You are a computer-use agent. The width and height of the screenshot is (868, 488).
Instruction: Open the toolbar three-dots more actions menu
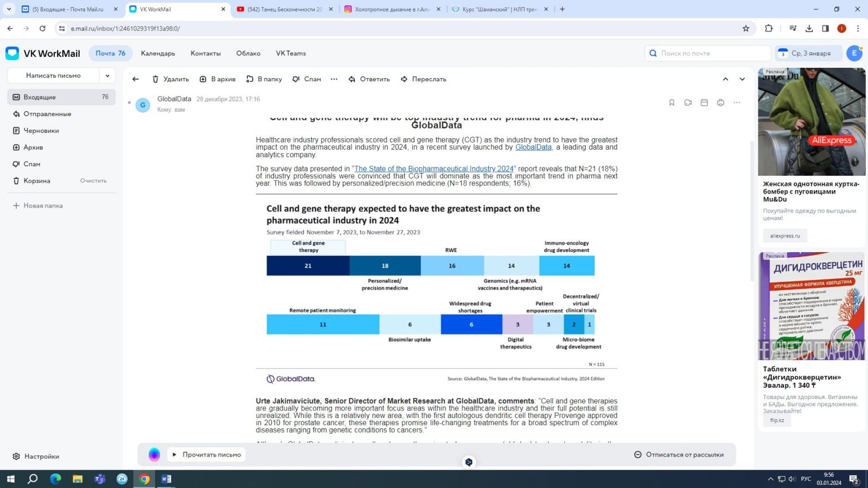pyautogui.click(x=334, y=79)
